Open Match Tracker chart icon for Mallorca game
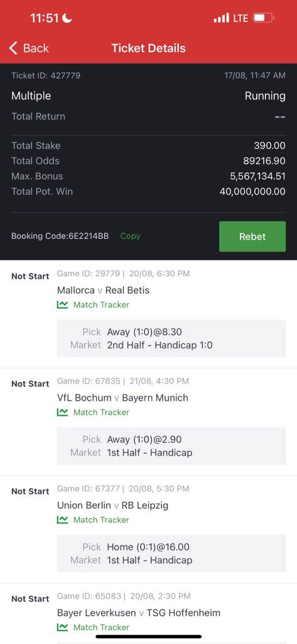This screenshot has width=297, height=644. pos(62,305)
